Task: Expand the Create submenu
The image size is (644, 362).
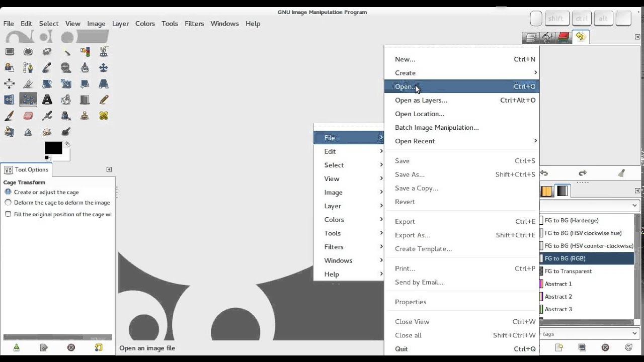Action: 461,73
